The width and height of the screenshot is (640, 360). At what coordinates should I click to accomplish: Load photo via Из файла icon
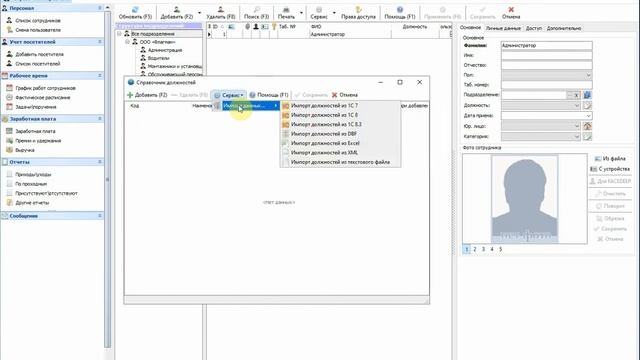598,159
